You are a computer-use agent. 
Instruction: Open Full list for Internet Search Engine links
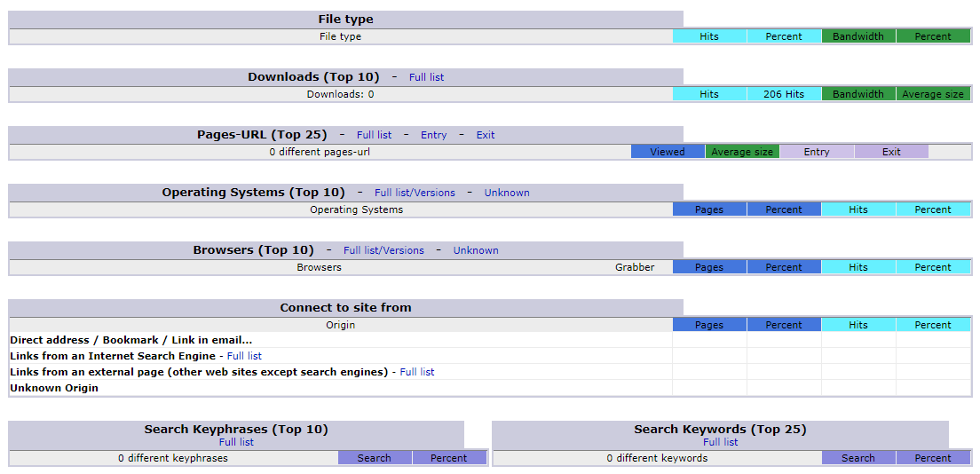(244, 356)
